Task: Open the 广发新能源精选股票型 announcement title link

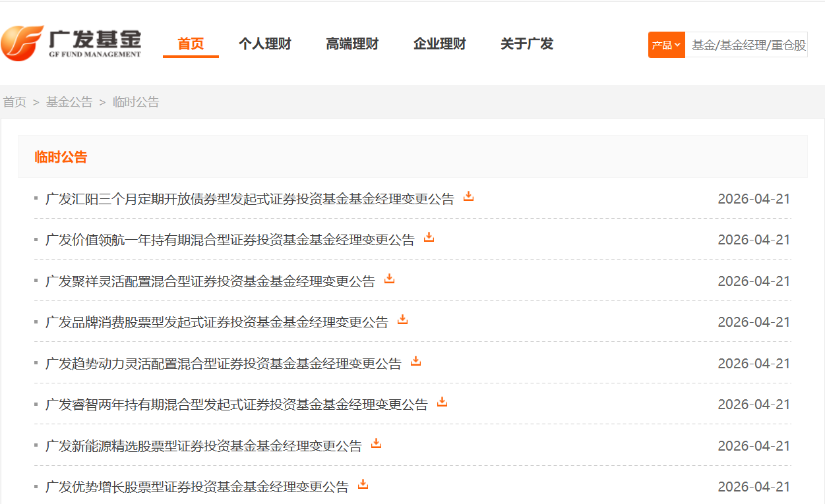Action: tap(203, 446)
